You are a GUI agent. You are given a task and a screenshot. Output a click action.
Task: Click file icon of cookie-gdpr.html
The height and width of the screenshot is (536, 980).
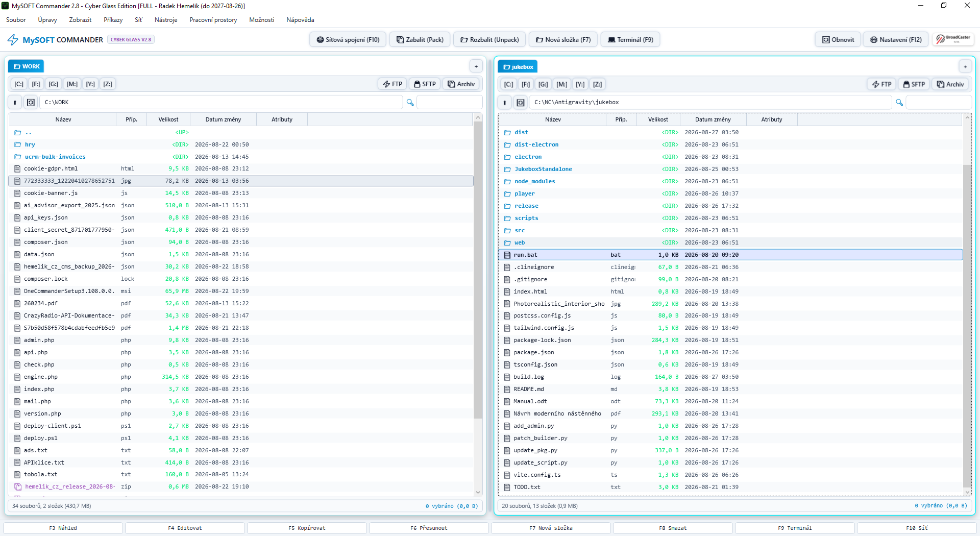click(x=17, y=169)
